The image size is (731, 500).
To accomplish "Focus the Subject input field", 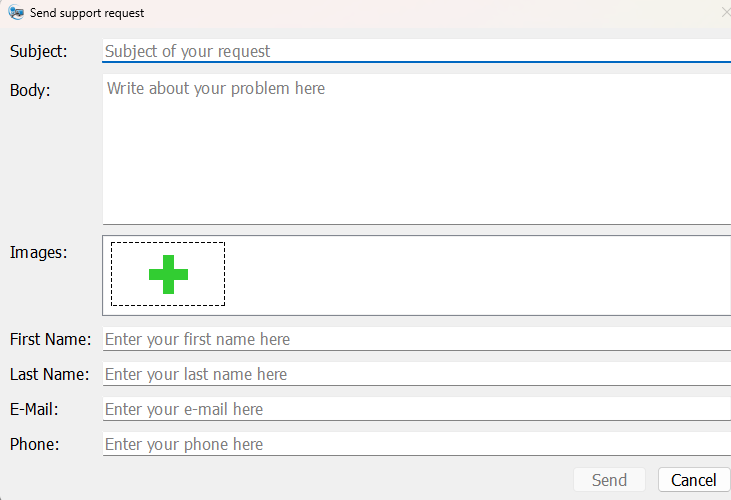I will click(x=416, y=51).
